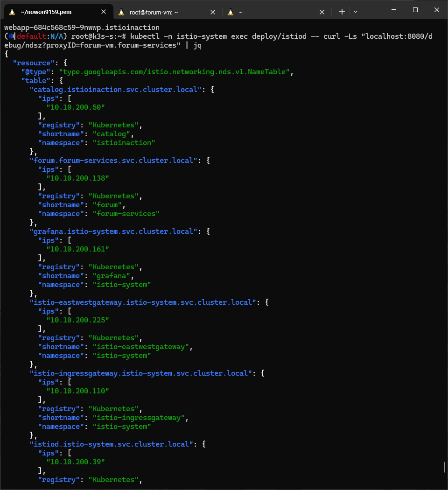Click the shortname value "istio-eastwestgateway"
Image resolution: width=448 pixels, height=490 pixels.
pyautogui.click(x=140, y=347)
